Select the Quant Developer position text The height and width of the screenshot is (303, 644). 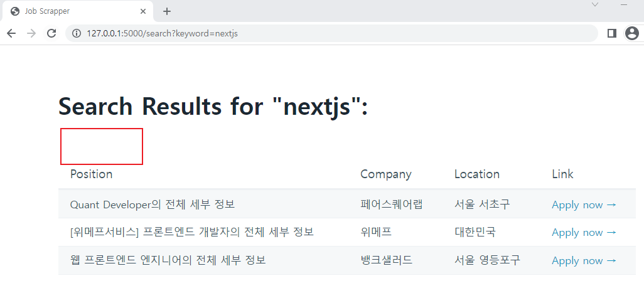click(153, 204)
